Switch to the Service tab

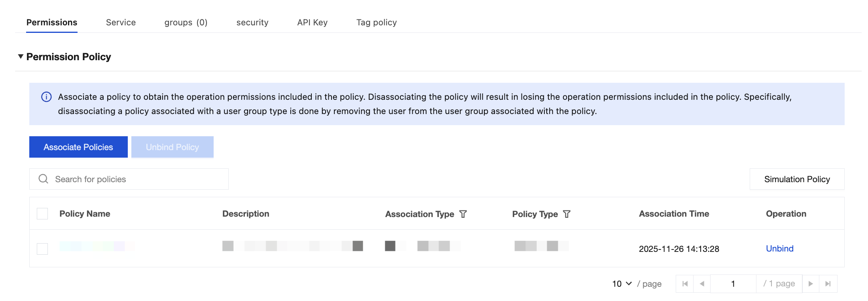coord(121,23)
